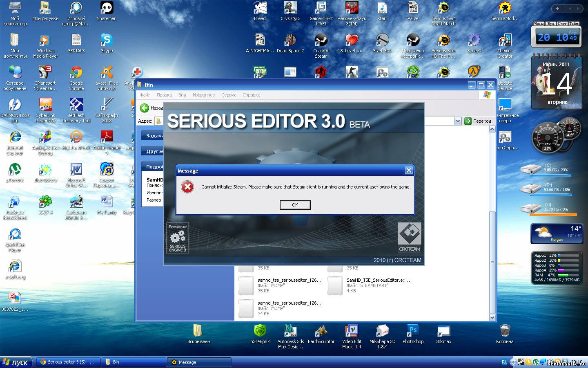Image resolution: width=588 pixels, height=368 pixels.
Task: Open the Правка menu in Bin window
Action: [x=164, y=95]
